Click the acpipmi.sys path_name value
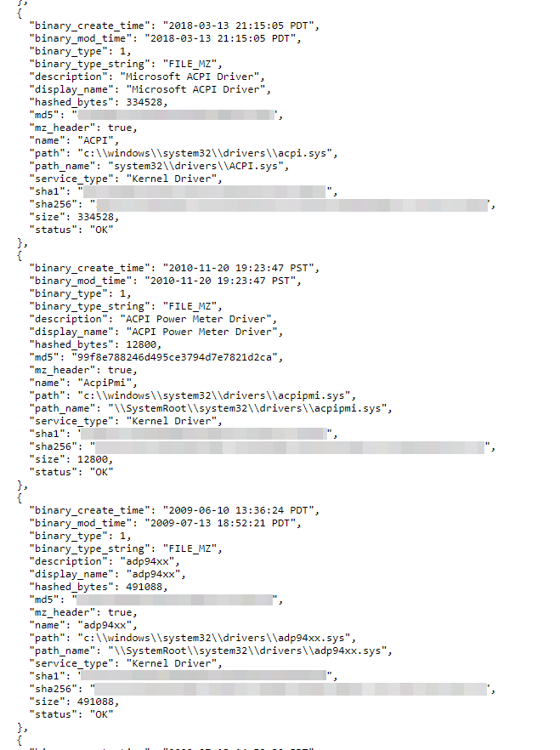Image resolution: width=560 pixels, height=750 pixels. point(247,408)
